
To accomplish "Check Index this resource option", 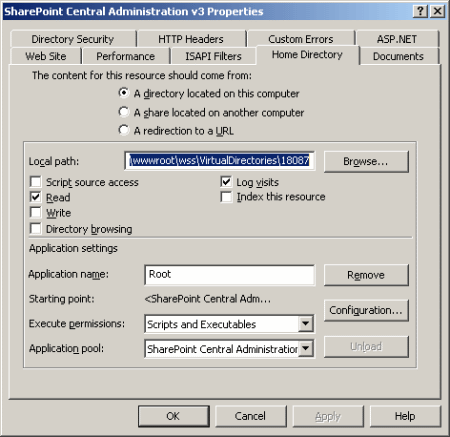I will tap(226, 197).
